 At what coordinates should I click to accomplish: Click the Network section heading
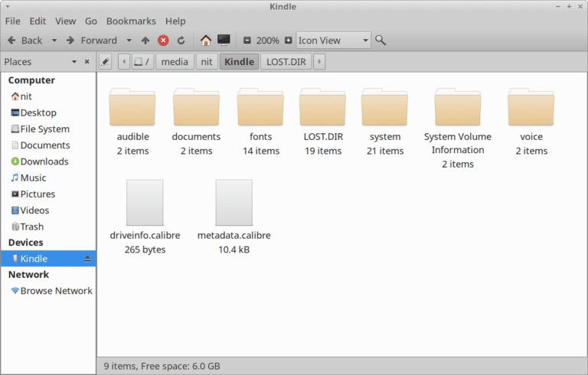point(28,275)
